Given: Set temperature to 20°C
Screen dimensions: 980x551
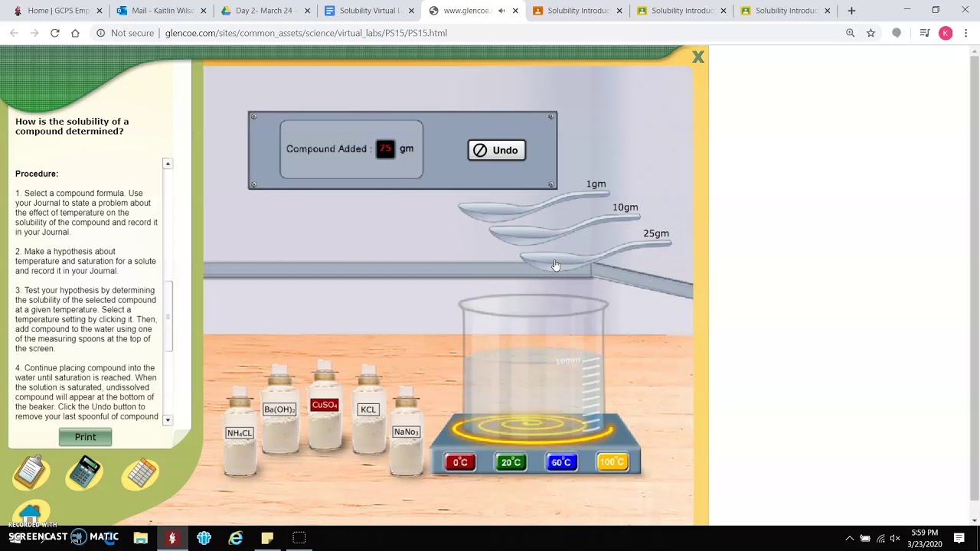Looking at the screenshot, I should tap(511, 462).
